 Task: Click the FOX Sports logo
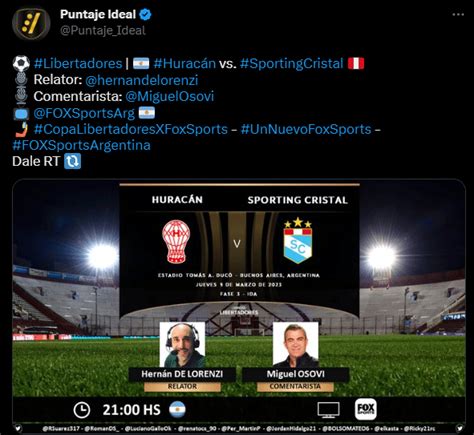[x=366, y=409]
